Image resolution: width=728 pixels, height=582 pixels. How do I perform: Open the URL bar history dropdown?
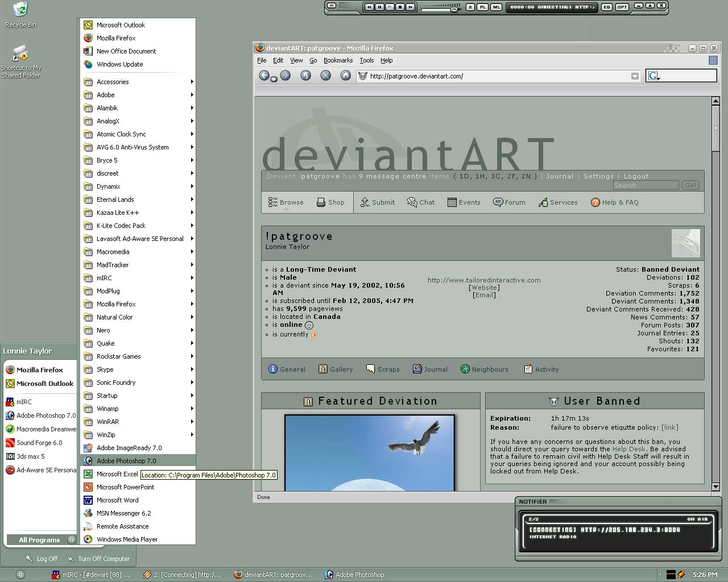635,76
